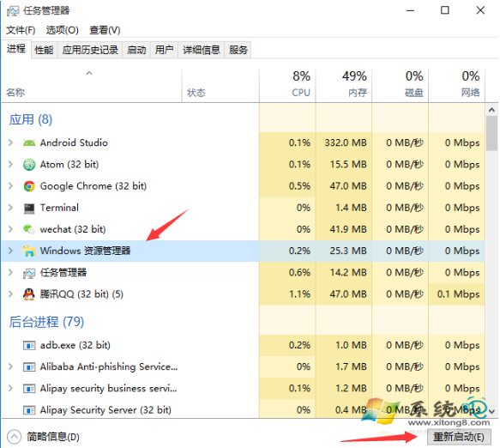This screenshot has width=500, height=448.
Task: Expand the Windows 资源管理器 entry
Action: click(10, 251)
